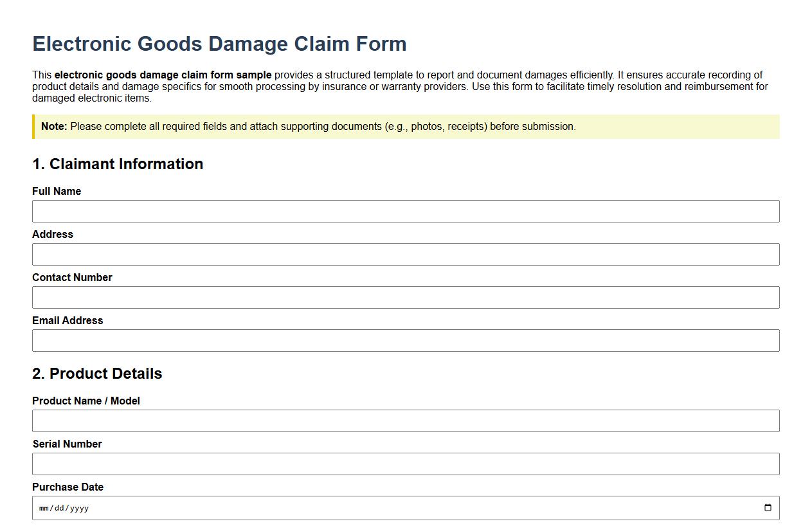The width and height of the screenshot is (812, 526).
Task: Click inside the Serial Number input field
Action: pos(405,464)
